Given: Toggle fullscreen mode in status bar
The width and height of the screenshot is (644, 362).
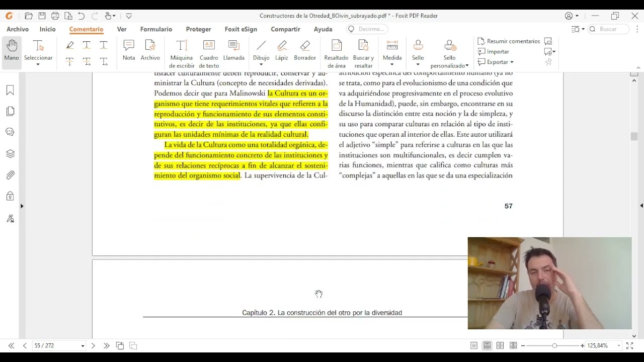Looking at the screenshot, I should click(x=629, y=346).
